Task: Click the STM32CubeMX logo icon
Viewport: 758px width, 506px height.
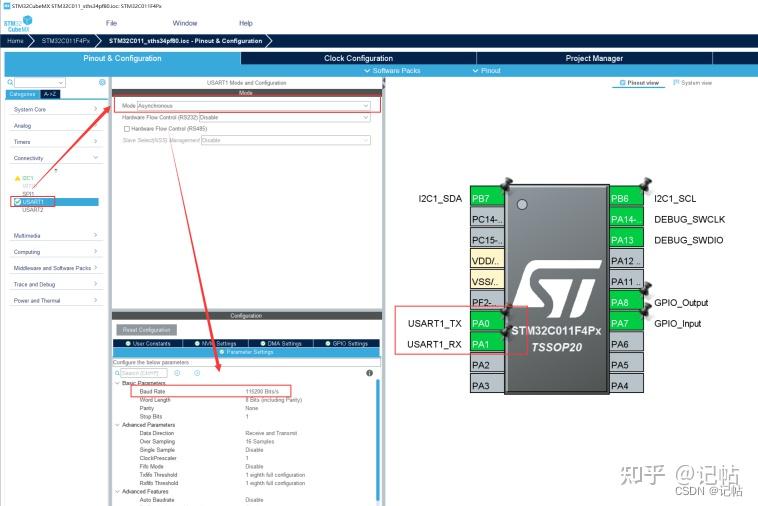Action: click(18, 23)
